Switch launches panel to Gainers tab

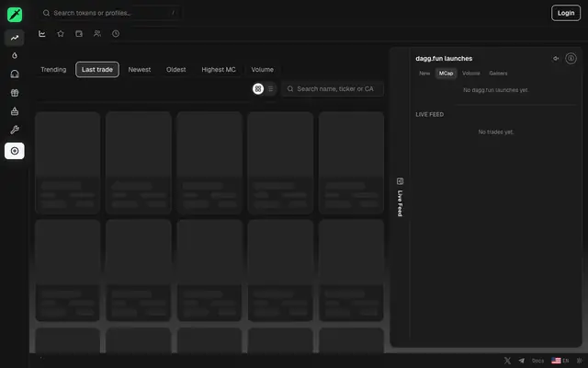coord(498,74)
